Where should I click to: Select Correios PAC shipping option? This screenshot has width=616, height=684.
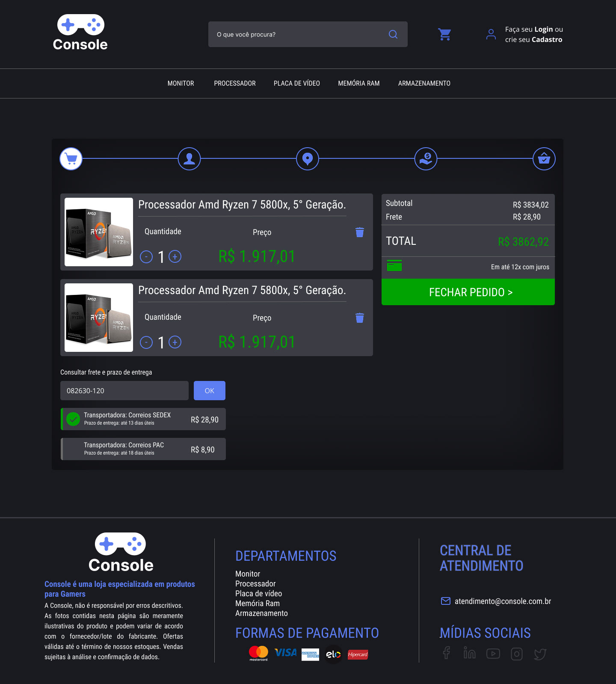pyautogui.click(x=143, y=449)
